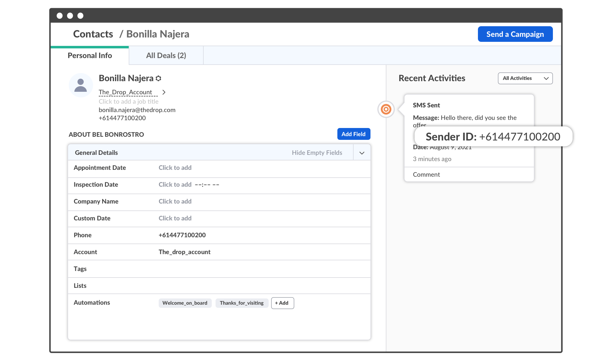Screen dimensions: 611x364
Task: Open the All Activities dropdown
Action: point(525,78)
